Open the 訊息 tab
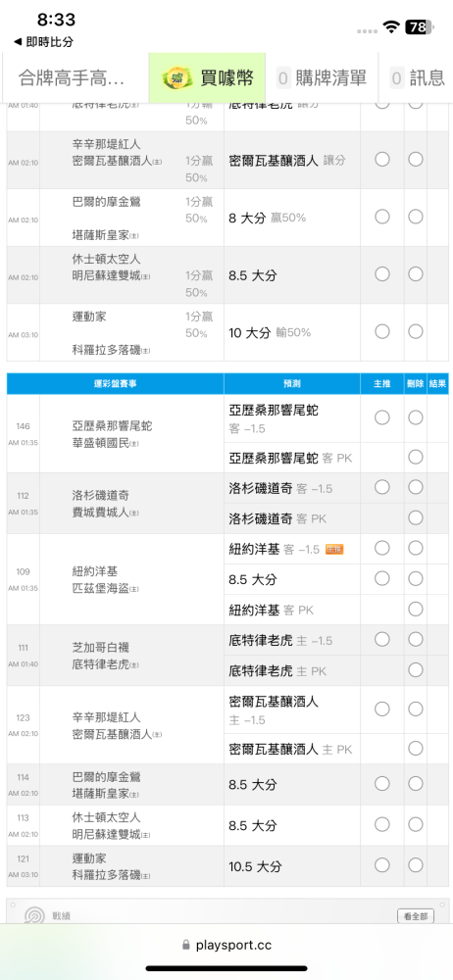453x980 pixels. [x=418, y=78]
